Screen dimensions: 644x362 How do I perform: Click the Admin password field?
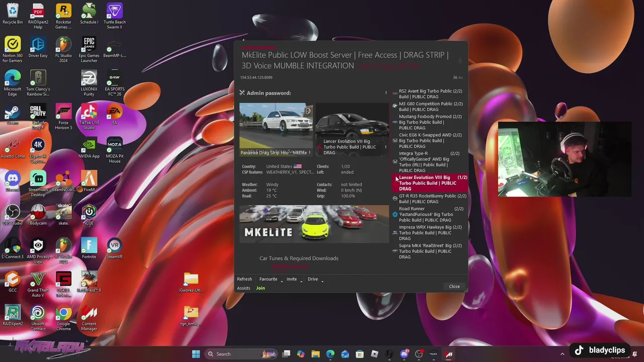(337, 93)
